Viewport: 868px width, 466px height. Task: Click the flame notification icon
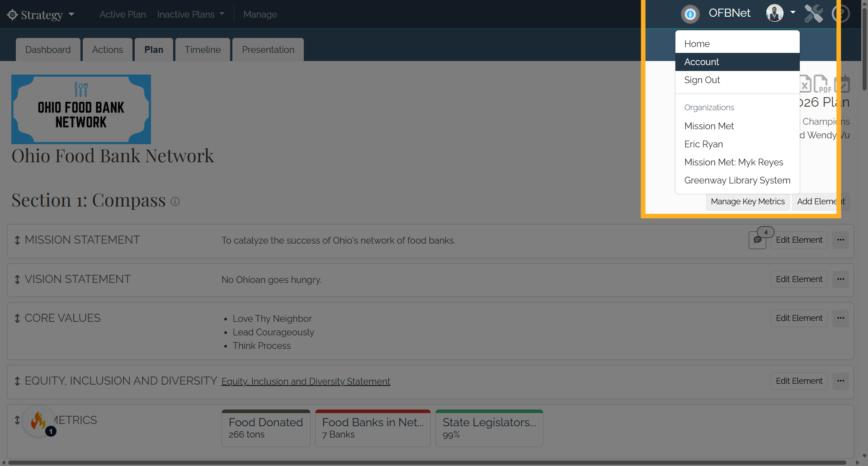38,421
